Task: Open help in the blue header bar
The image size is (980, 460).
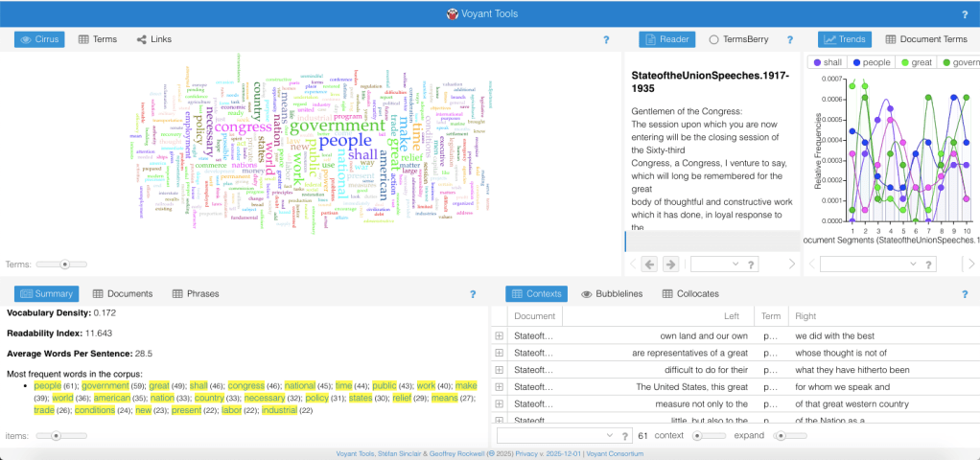Action: click(964, 14)
